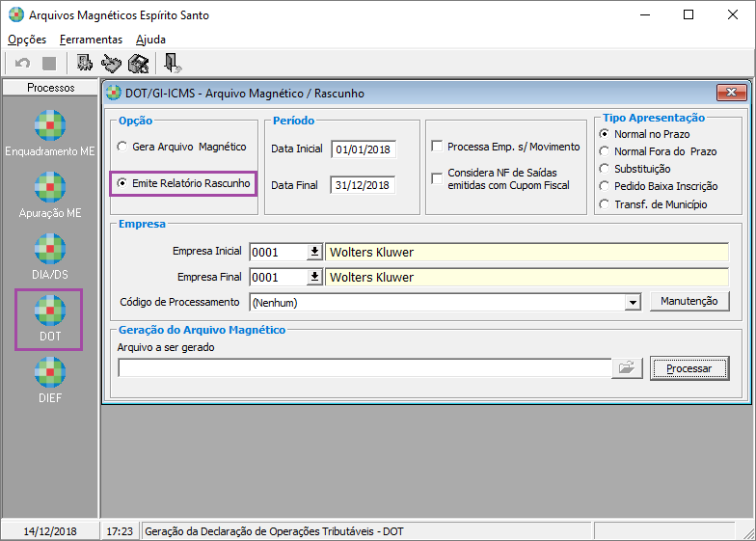This screenshot has height=541, width=756.
Task: Select Gera Arquivo Magnético radio option
Action: click(122, 147)
